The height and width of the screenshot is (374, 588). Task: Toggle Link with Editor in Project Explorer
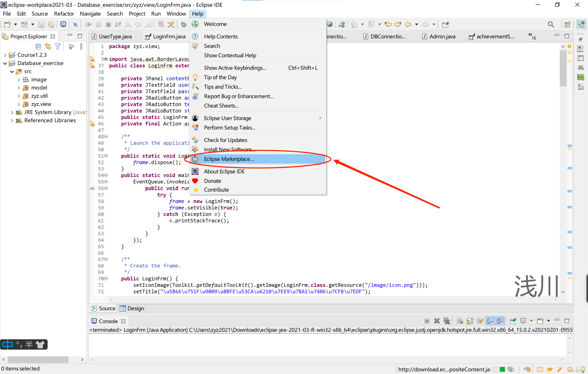pos(48,46)
